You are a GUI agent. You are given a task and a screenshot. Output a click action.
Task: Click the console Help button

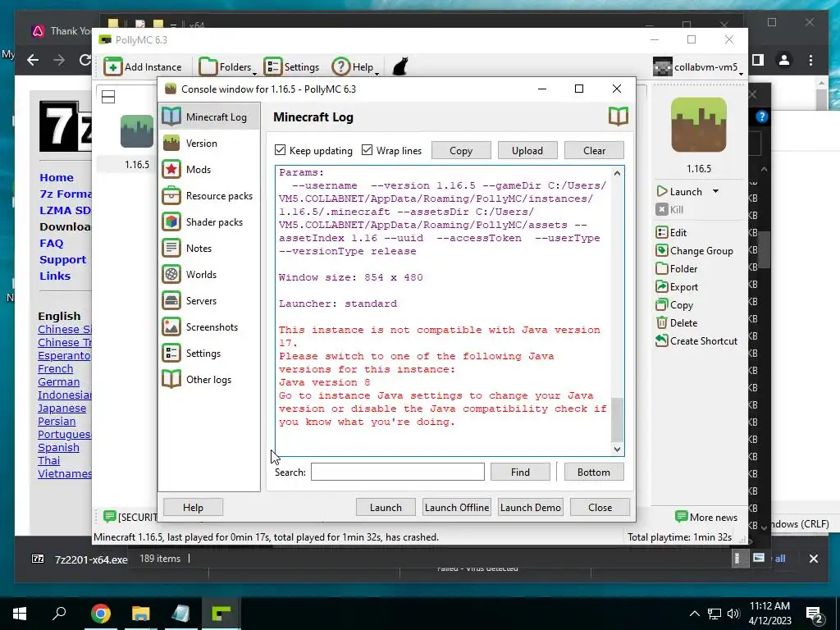pyautogui.click(x=193, y=507)
